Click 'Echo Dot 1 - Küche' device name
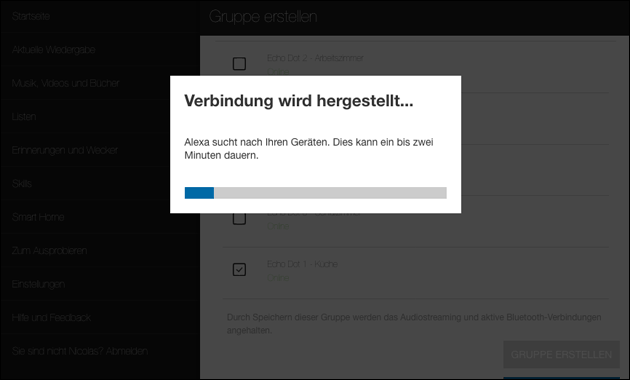 302,264
